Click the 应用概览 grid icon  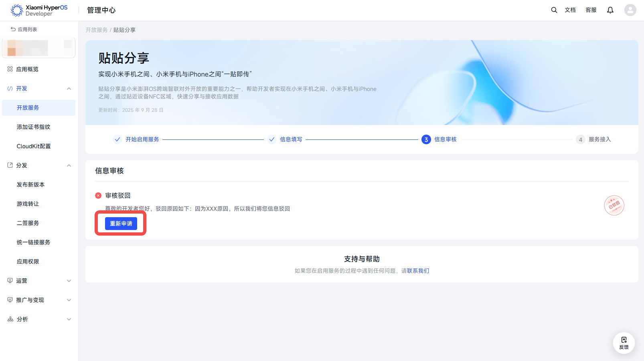(x=10, y=69)
